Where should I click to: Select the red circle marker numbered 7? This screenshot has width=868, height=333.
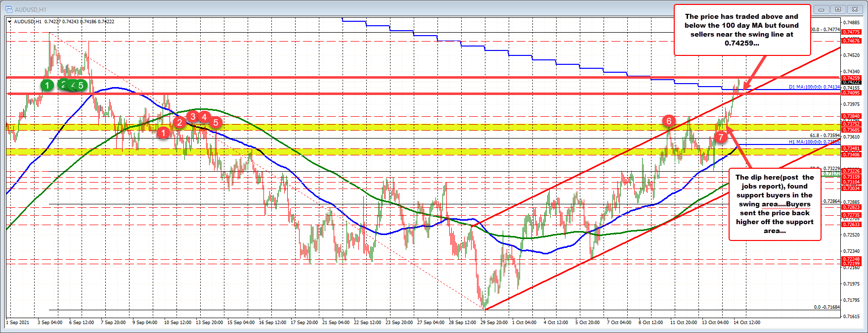[x=721, y=137]
